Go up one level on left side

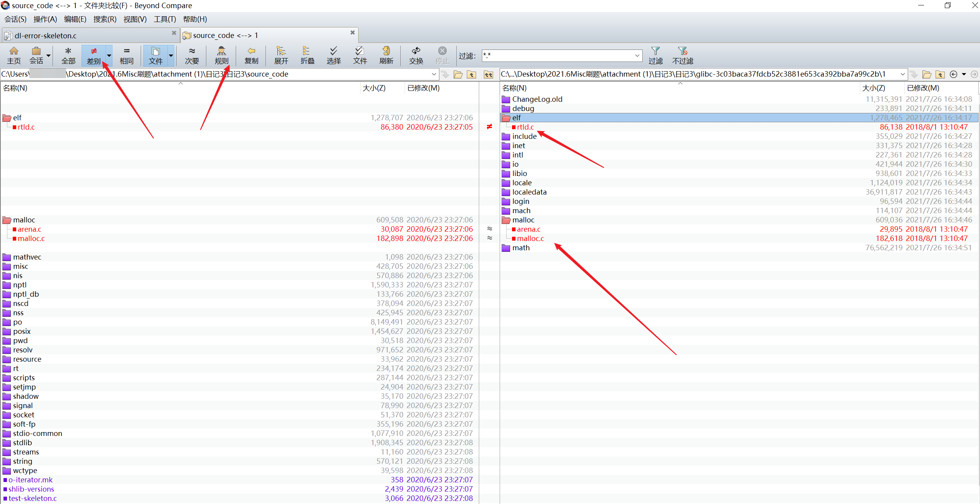(x=471, y=74)
